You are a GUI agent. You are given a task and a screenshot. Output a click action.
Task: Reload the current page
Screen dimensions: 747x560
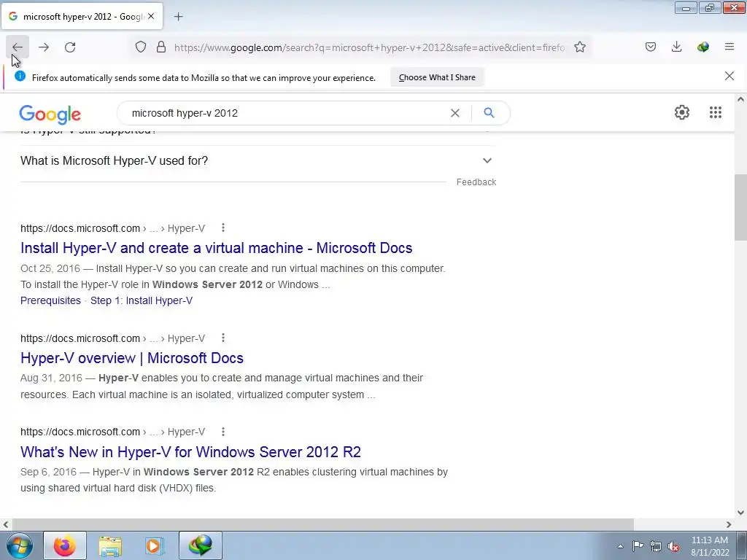[70, 47]
